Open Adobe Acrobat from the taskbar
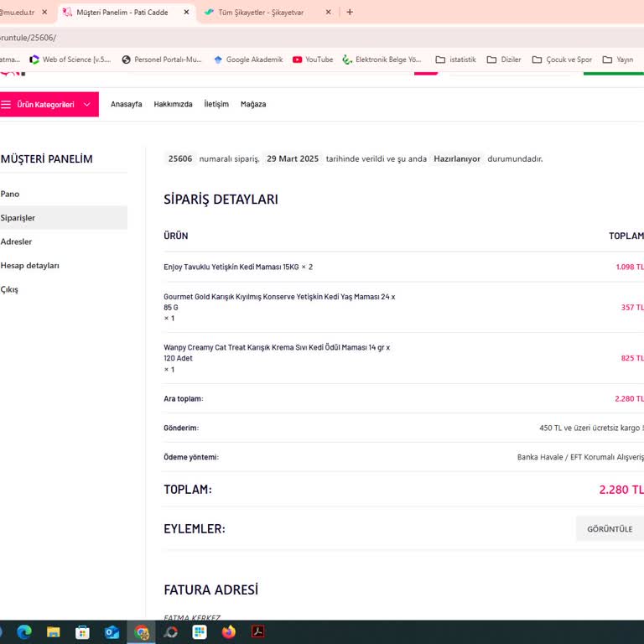The height and width of the screenshot is (644, 644). pyautogui.click(x=258, y=632)
